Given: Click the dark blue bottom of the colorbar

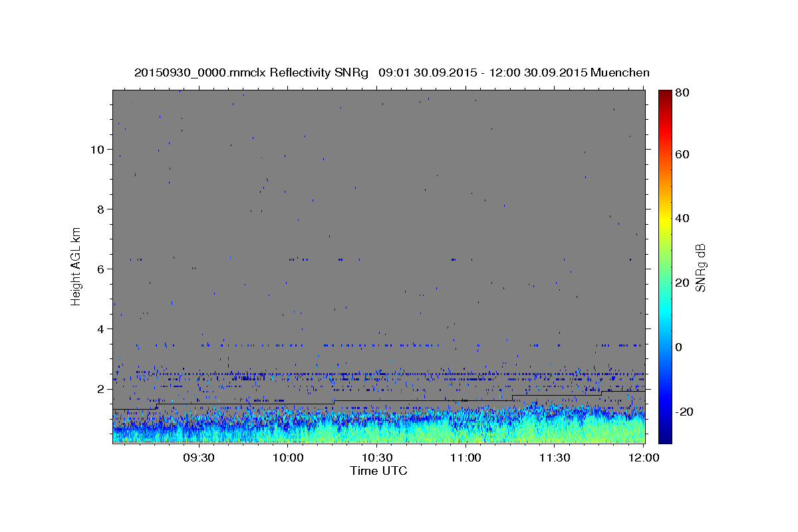Looking at the screenshot, I should (x=664, y=439).
